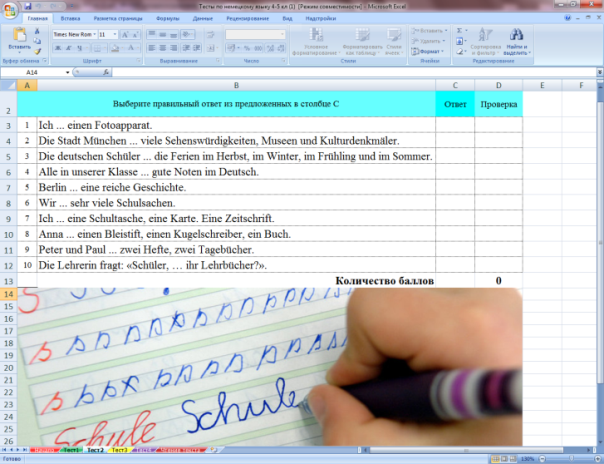Click the insert new worksheet tab icon

click(214, 450)
